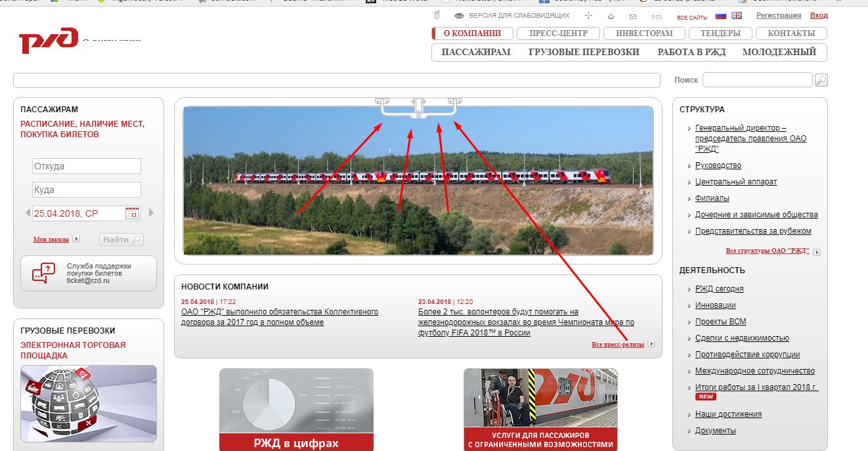Click the eye icon for visually impaired version
The width and height of the screenshot is (868, 451).
coord(460,16)
